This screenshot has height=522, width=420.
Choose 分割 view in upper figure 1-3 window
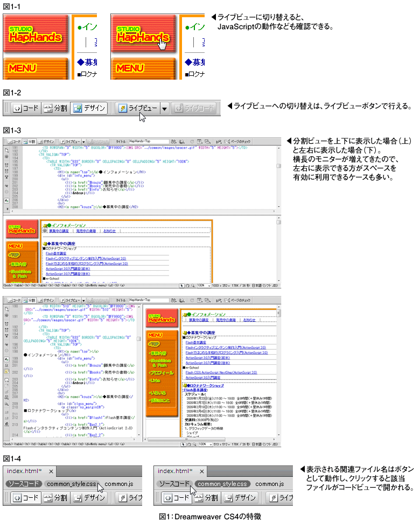click(x=30, y=142)
